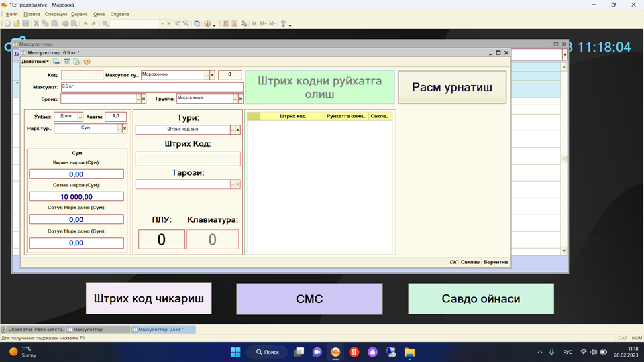
Task: Click the calculator icon in main toolbar
Action: click(225, 23)
